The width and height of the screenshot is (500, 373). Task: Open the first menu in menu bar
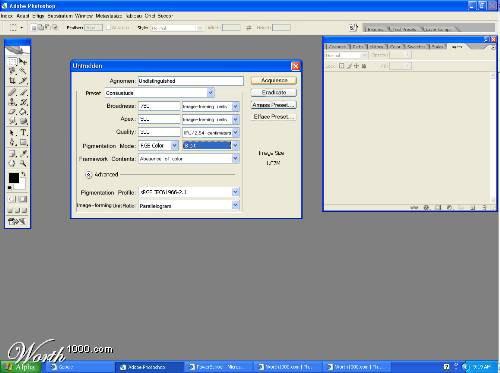point(7,16)
